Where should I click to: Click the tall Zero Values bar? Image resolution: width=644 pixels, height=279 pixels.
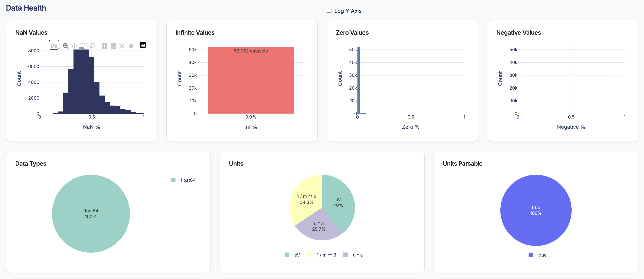[359, 80]
